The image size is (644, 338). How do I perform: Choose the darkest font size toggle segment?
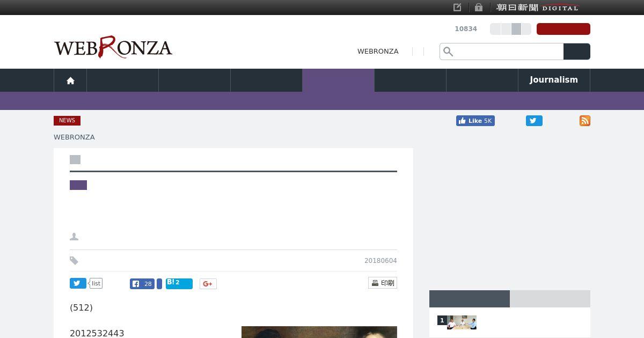point(516,29)
